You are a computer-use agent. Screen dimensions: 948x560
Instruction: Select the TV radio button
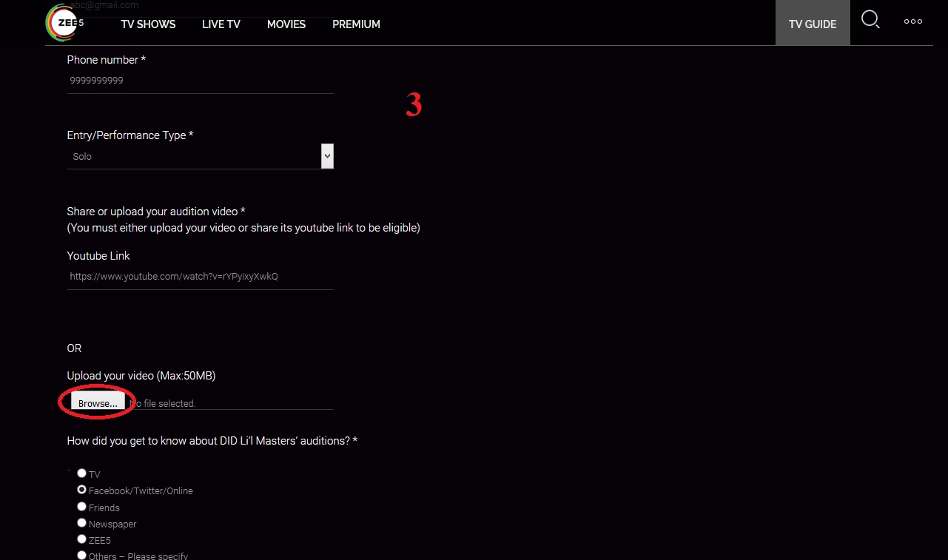82,473
